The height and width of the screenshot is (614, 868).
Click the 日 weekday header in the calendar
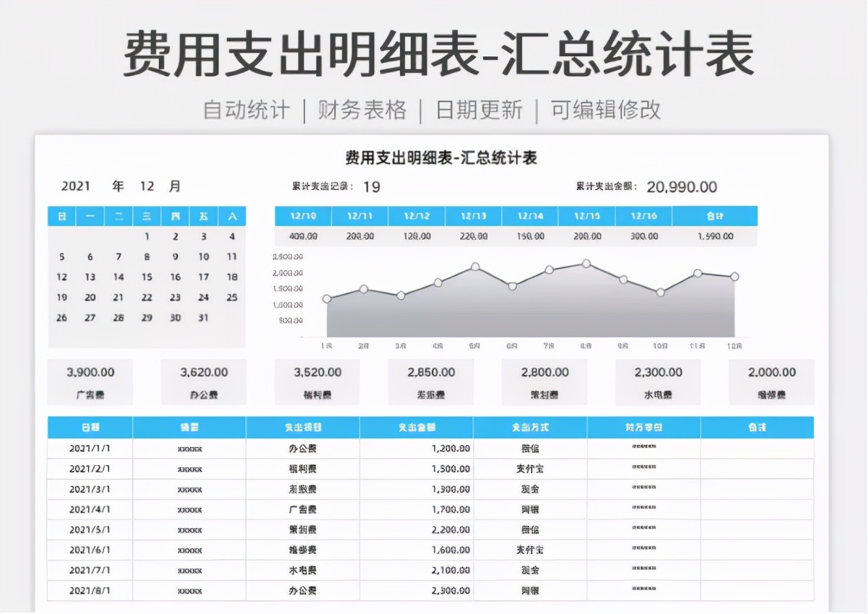[62, 216]
